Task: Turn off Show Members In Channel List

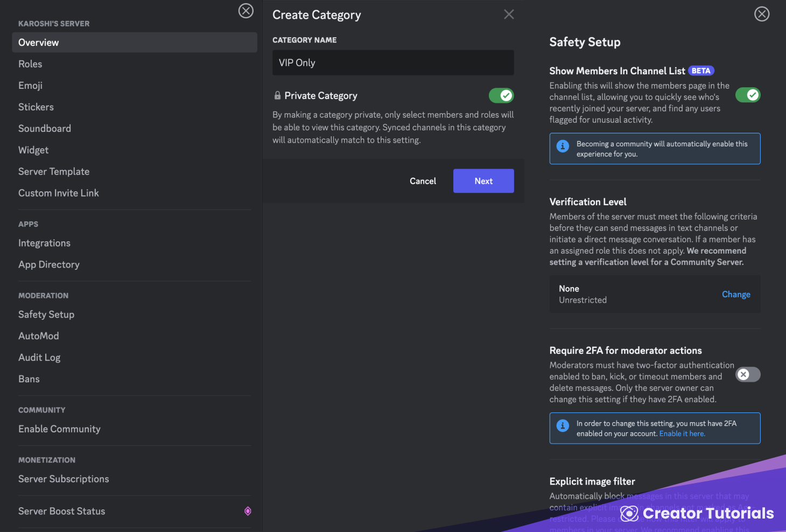Action: (x=748, y=95)
